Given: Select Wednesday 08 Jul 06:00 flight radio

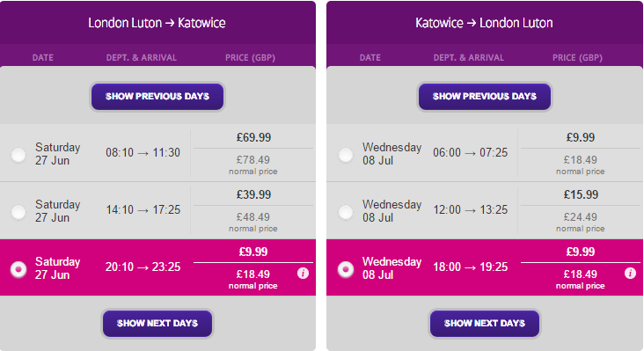Looking at the screenshot, I should 346,155.
